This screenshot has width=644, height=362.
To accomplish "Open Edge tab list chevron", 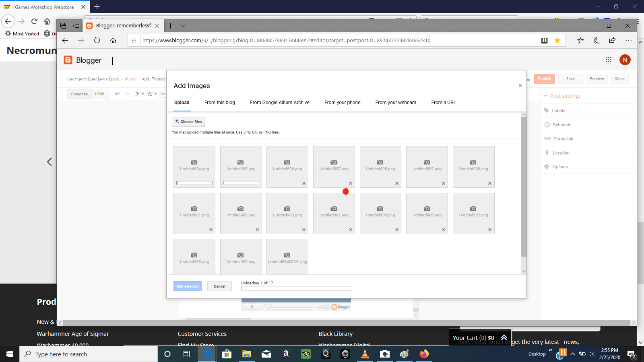I will click(183, 26).
